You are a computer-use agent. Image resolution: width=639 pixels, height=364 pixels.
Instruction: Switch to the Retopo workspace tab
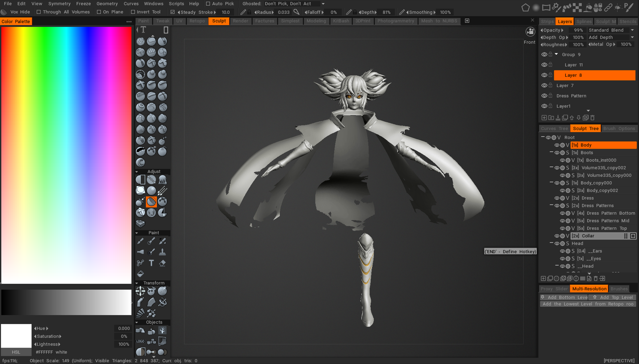click(x=197, y=21)
